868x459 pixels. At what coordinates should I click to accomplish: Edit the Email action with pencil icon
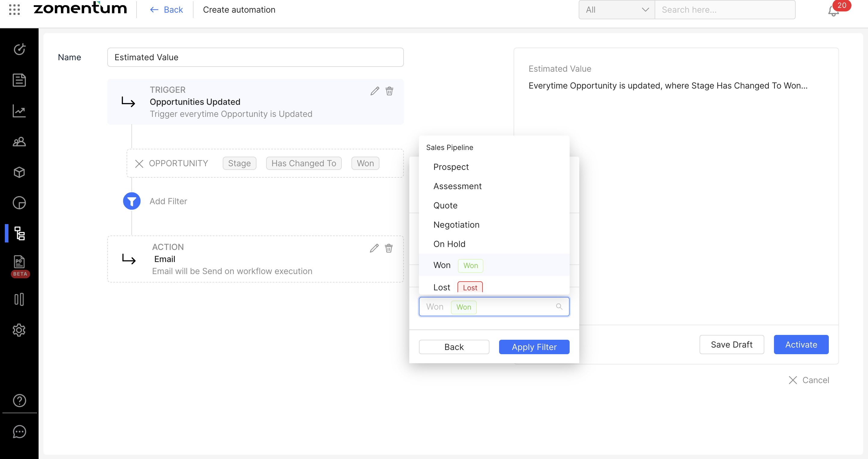point(374,248)
